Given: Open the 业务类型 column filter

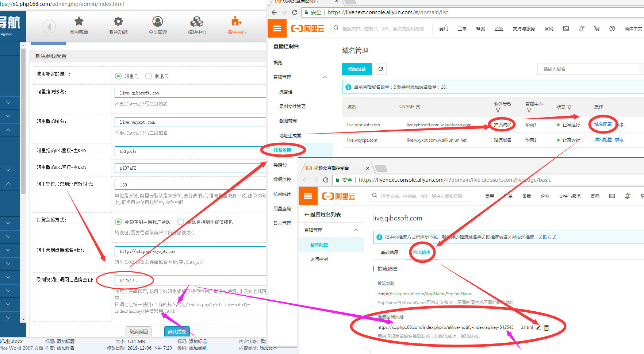Looking at the screenshot, I should (498, 110).
